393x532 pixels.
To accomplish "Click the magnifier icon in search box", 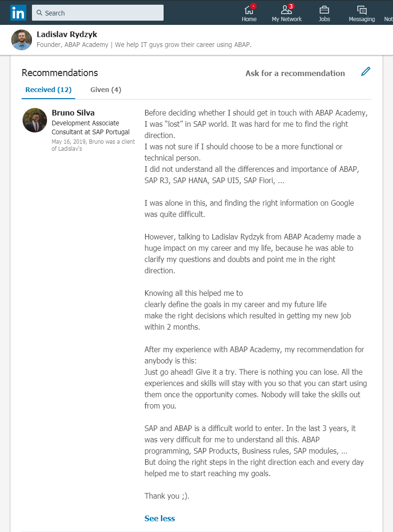I will [39, 13].
